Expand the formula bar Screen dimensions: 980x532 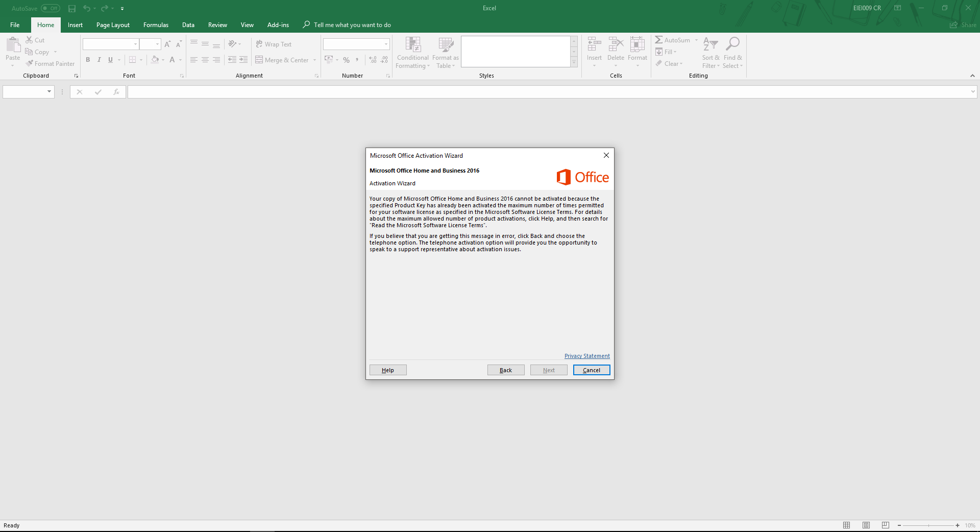[x=973, y=92]
